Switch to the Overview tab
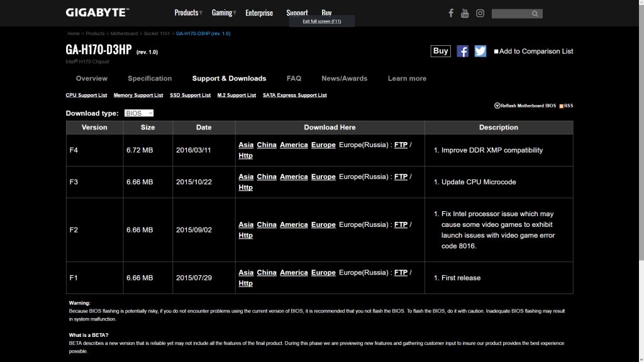The width and height of the screenshot is (644, 362). (92, 79)
